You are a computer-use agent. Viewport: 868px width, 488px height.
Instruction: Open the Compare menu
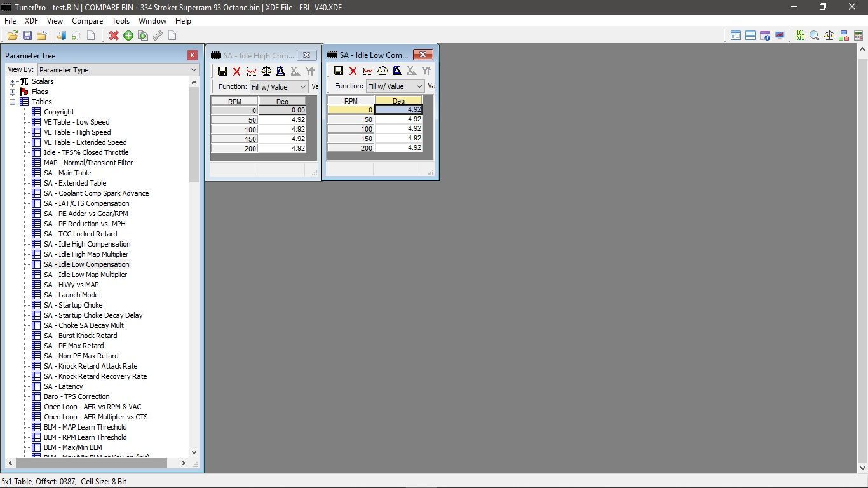pos(87,21)
